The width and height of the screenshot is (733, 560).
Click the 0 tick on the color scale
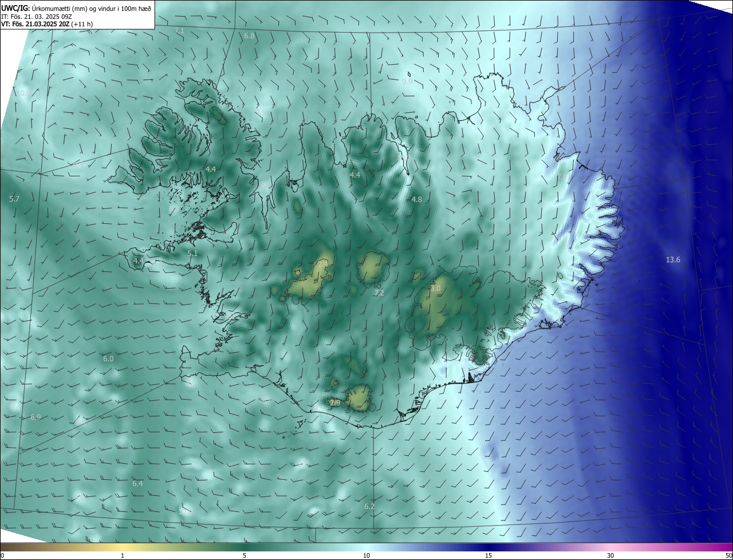coord(2,555)
